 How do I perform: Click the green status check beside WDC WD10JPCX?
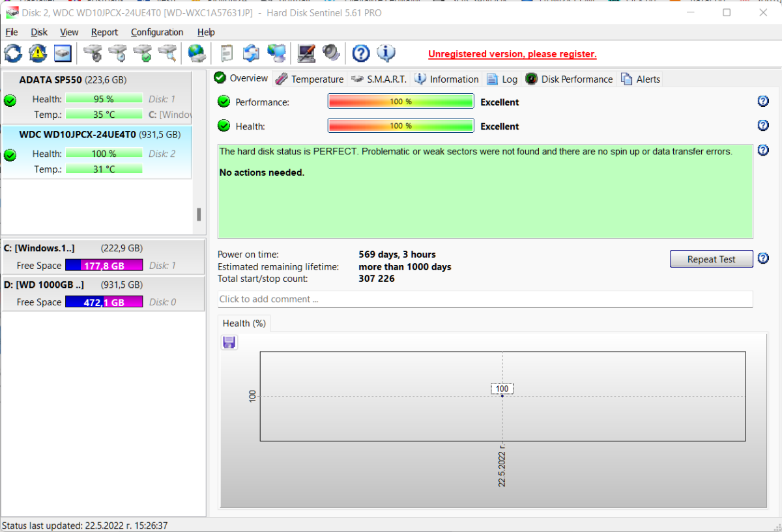(x=10, y=155)
